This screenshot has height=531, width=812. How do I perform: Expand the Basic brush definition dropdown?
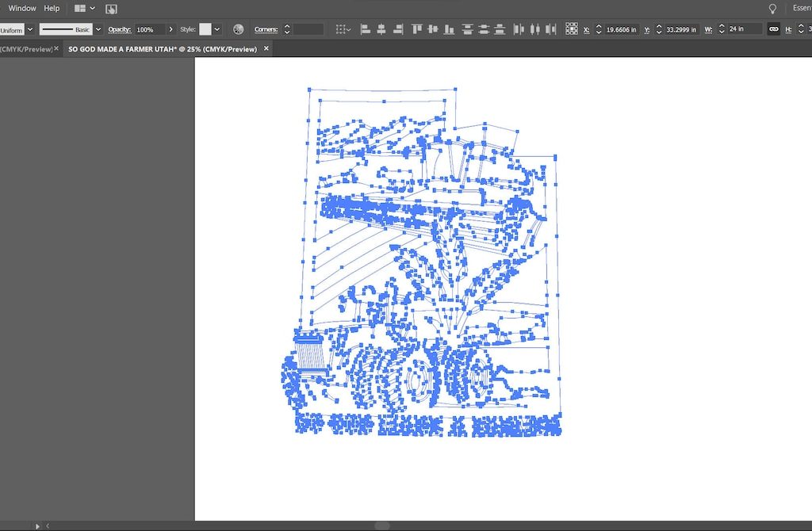(98, 29)
